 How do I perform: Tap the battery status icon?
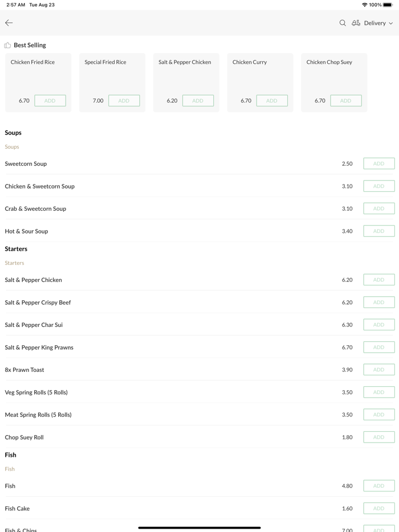click(x=388, y=5)
